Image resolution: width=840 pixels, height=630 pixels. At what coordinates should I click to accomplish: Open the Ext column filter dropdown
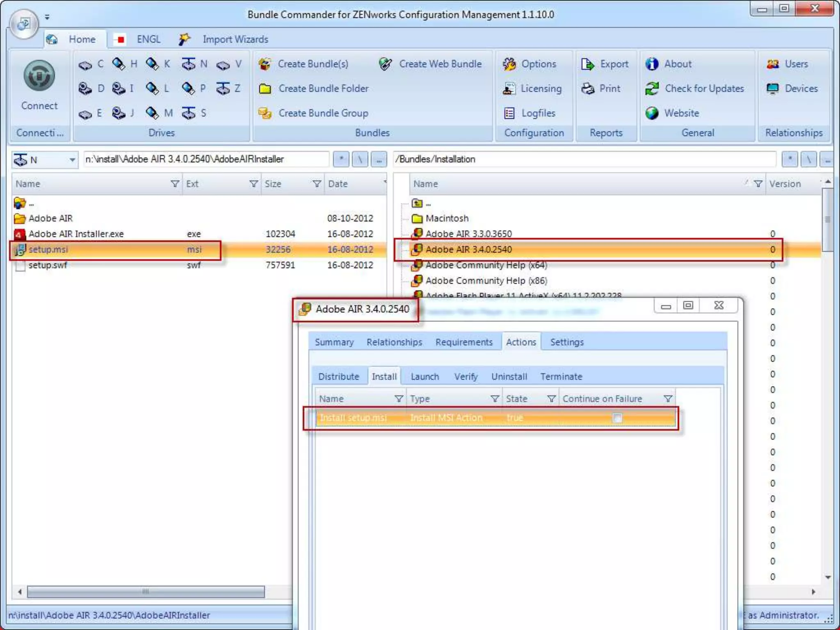click(x=254, y=184)
